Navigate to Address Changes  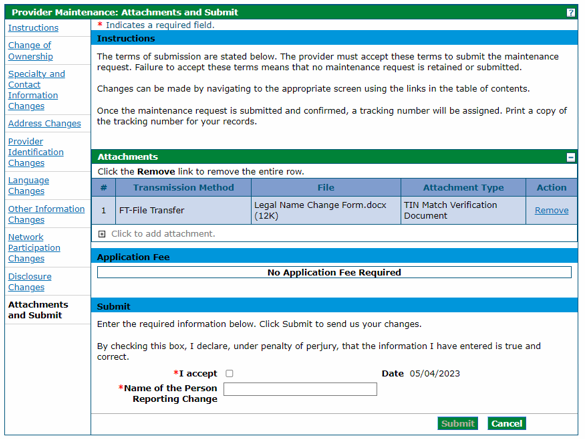[44, 123]
